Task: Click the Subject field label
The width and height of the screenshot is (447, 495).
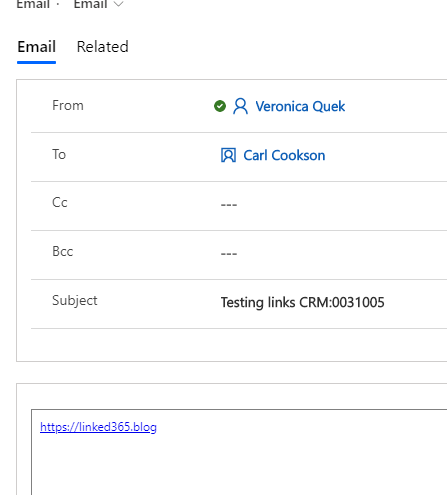Action: click(75, 301)
